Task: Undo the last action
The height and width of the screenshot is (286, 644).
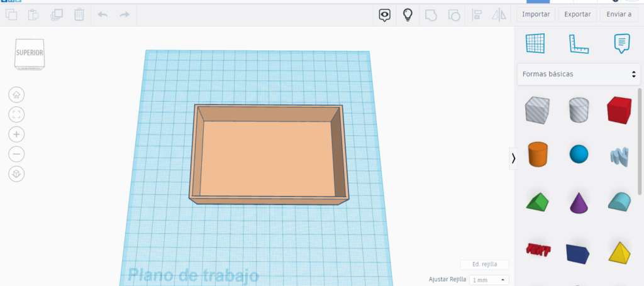Action: pyautogui.click(x=103, y=14)
